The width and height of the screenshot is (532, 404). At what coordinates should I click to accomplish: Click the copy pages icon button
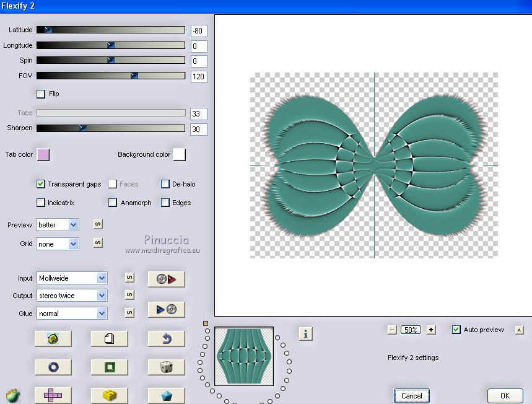click(x=109, y=338)
